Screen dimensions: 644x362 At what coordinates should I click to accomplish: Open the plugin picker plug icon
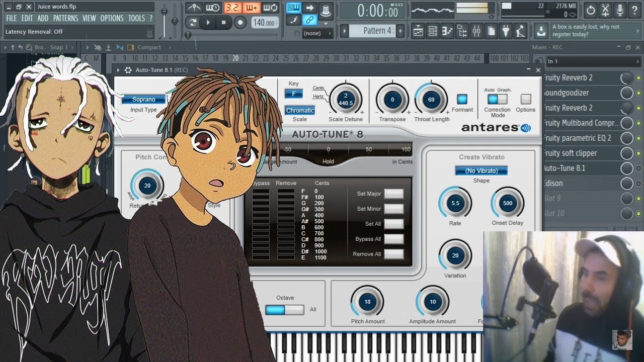click(506, 31)
